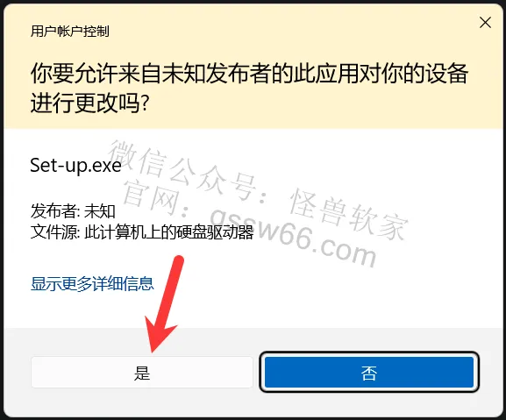Click the 官网 watermark label
Image resolution: width=506 pixels, height=420 pixels.
(x=151, y=196)
